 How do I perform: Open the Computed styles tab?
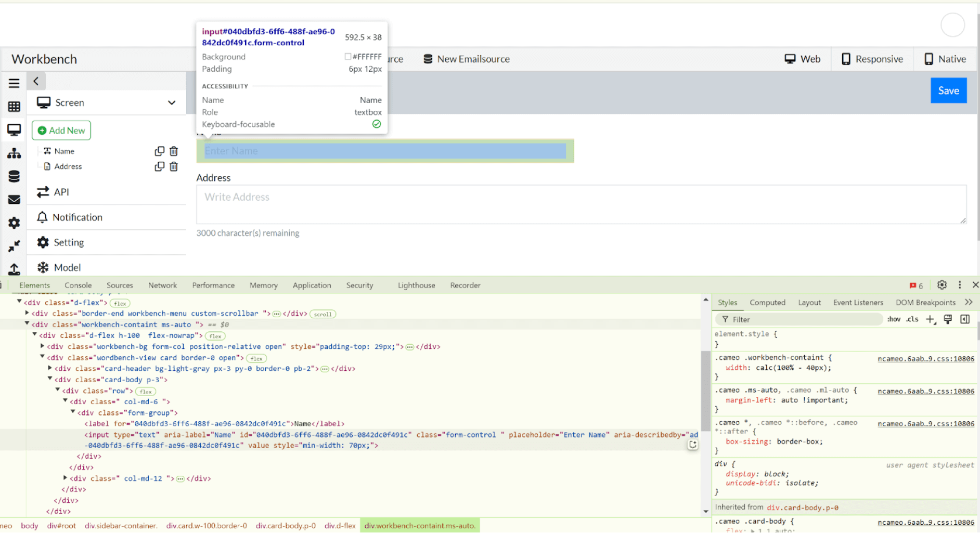click(767, 303)
